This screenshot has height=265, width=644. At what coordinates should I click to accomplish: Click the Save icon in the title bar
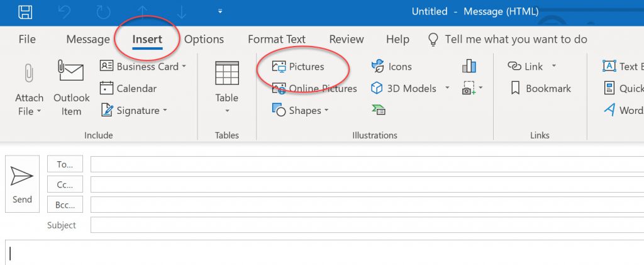pos(25,12)
